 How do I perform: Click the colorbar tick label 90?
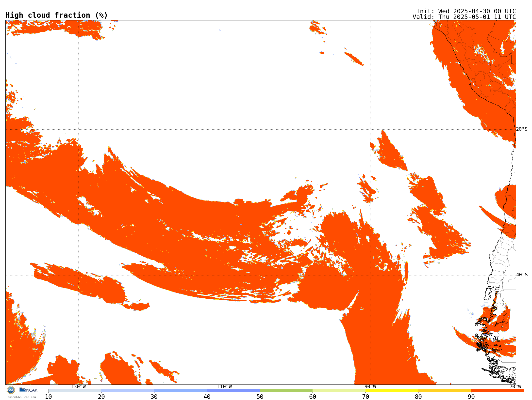tap(471, 397)
